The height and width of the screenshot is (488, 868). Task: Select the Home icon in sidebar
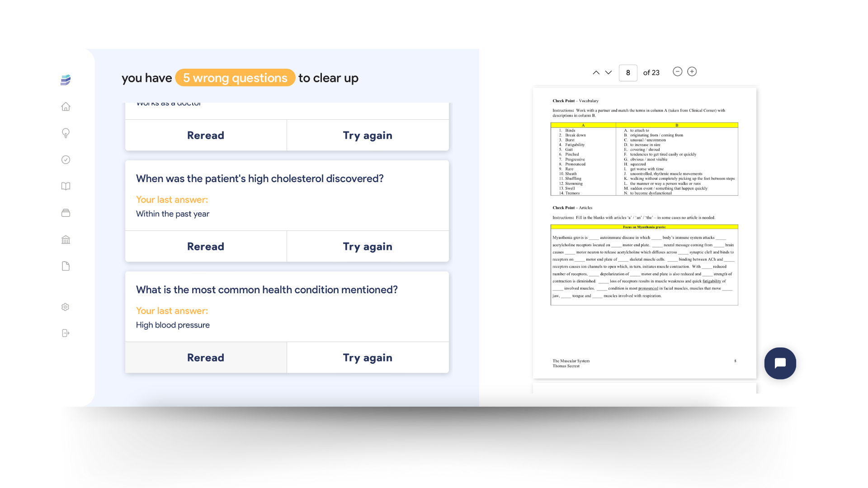(66, 107)
